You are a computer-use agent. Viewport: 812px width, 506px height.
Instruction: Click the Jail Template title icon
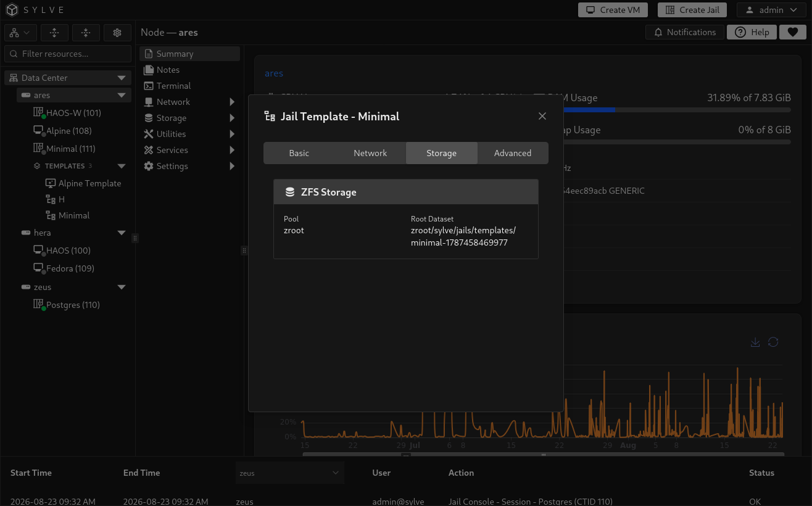click(x=270, y=116)
